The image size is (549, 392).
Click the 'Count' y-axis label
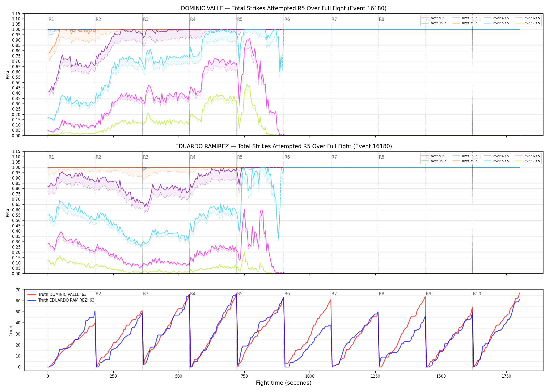tap(11, 330)
